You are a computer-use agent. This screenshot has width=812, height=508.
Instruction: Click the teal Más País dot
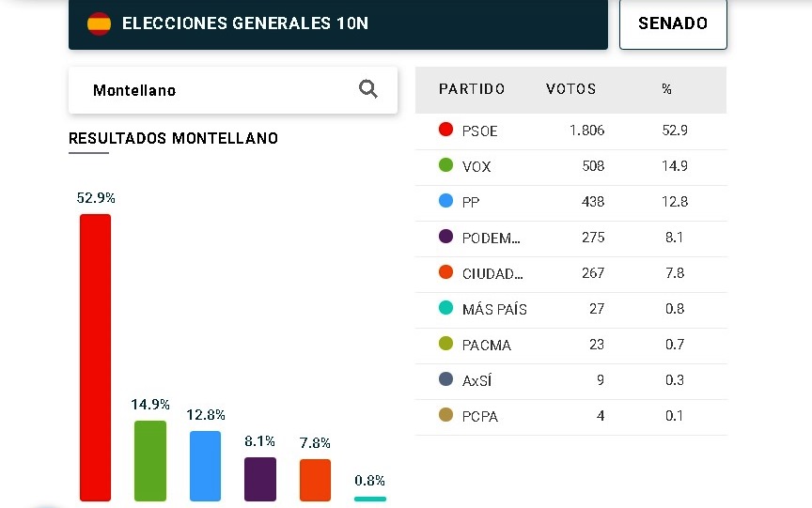(446, 308)
